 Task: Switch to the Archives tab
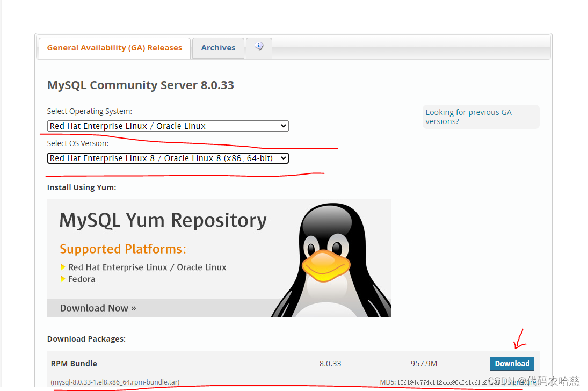point(218,47)
